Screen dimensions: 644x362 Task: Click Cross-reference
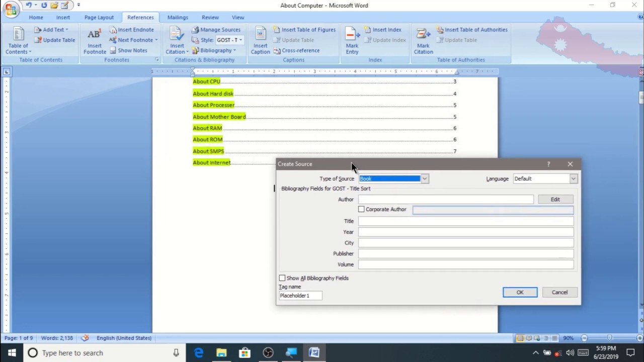click(x=296, y=50)
